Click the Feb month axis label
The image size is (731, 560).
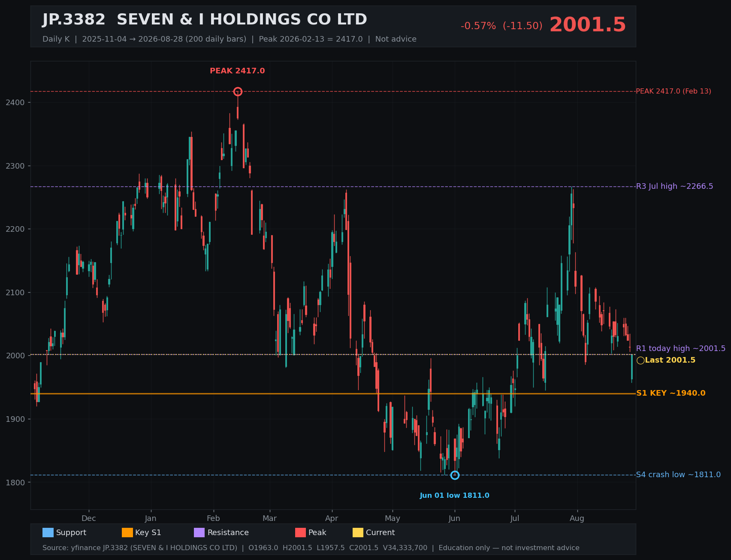tap(213, 518)
